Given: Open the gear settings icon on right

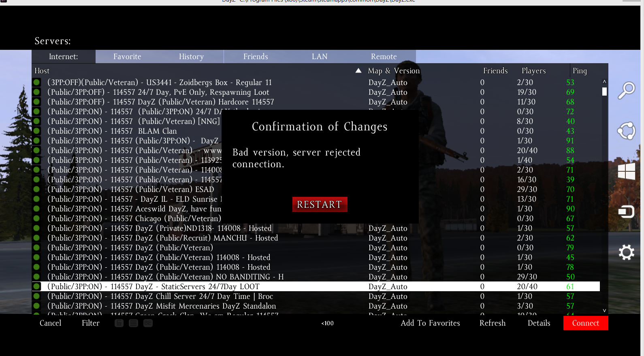Looking at the screenshot, I should click(626, 252).
